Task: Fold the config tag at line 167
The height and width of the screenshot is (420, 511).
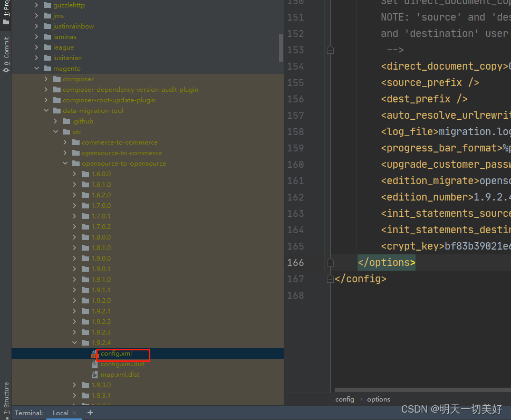Action: (x=330, y=279)
